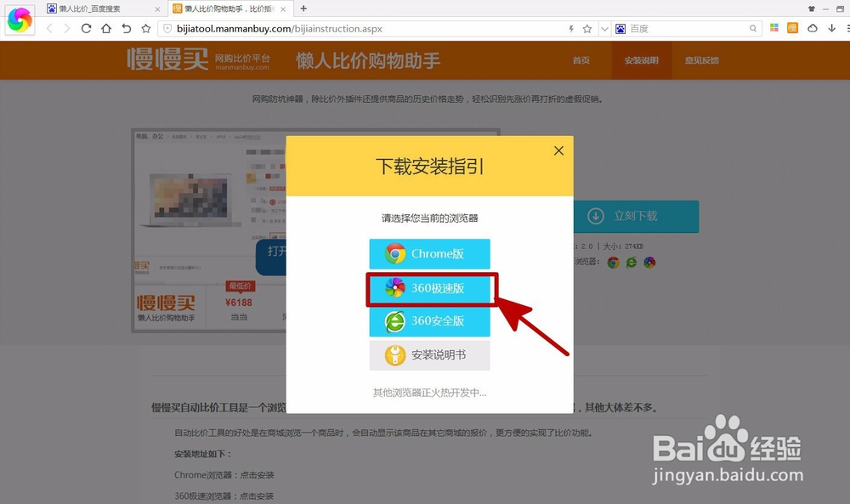The width and height of the screenshot is (850, 504).
Task: Click the undo/restore closed tab icon
Action: 127,29
